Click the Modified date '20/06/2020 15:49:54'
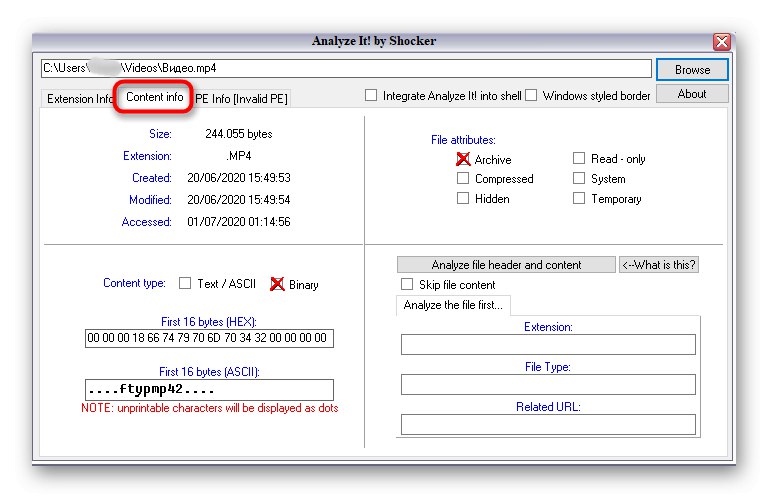Image resolution: width=768 pixels, height=498 pixels. pos(239,200)
